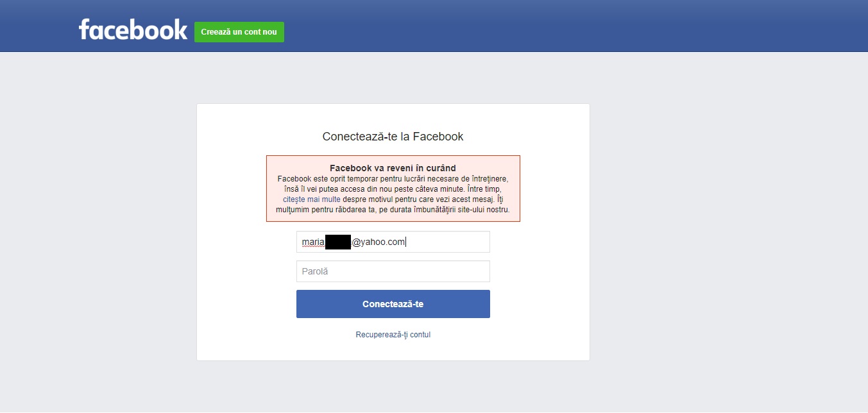Click the gray page background outside the card
Screen dimensions: 868x413
point(706,224)
